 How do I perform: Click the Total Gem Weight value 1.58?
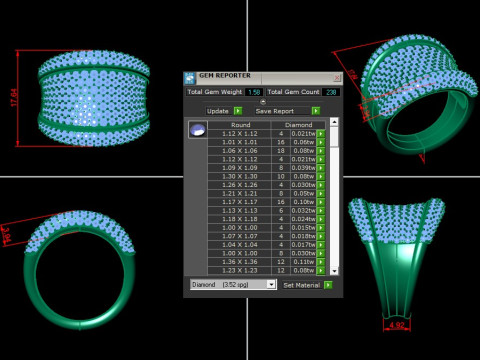point(254,92)
